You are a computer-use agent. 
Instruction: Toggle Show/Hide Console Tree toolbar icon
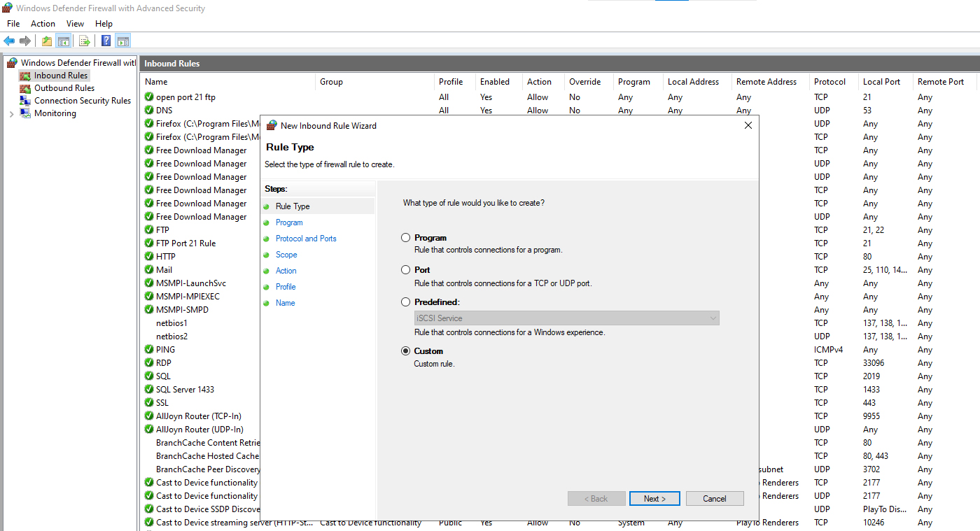click(x=63, y=41)
